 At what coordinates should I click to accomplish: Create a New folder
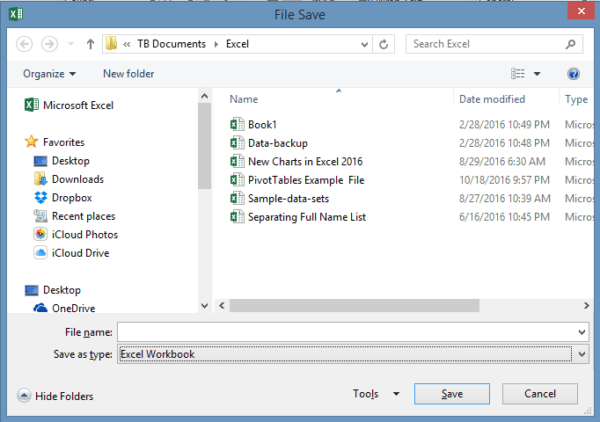coord(129,73)
